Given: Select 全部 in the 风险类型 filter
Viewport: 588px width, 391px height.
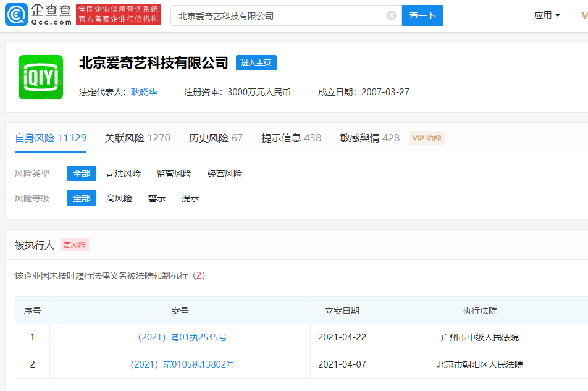Looking at the screenshot, I should [x=82, y=173].
